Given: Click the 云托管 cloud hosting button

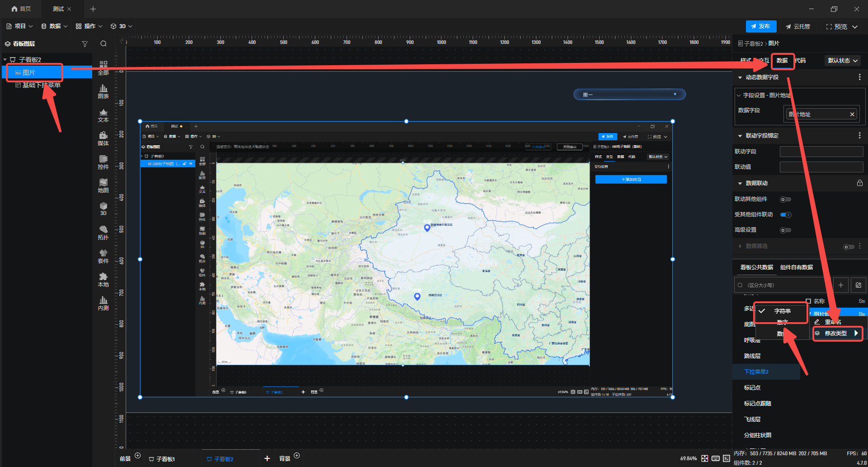Looking at the screenshot, I should (798, 27).
